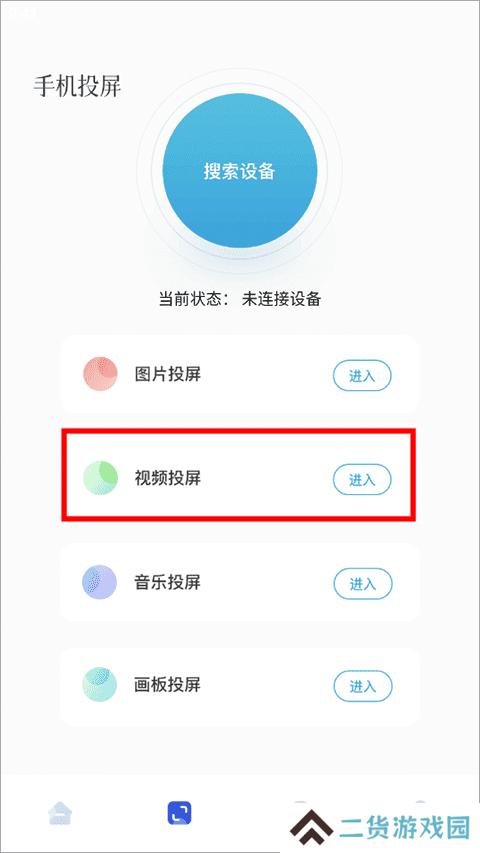Click the purple 音乐投屏 circle icon
The width and height of the screenshot is (480, 853).
[x=100, y=583]
